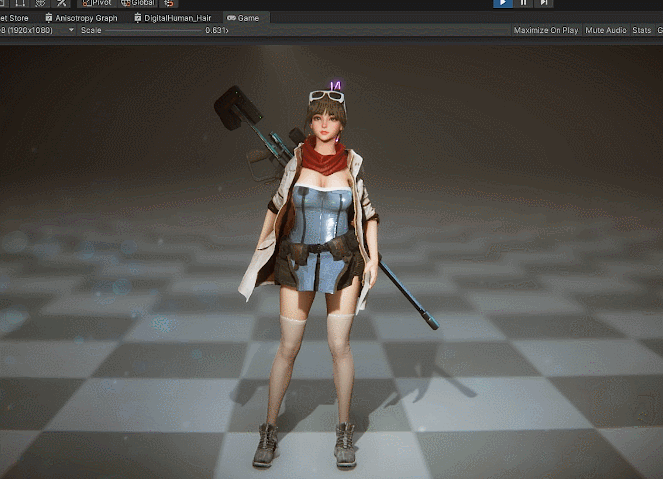Switch to the Asset Store tab
663x479 pixels.
pyautogui.click(x=16, y=18)
